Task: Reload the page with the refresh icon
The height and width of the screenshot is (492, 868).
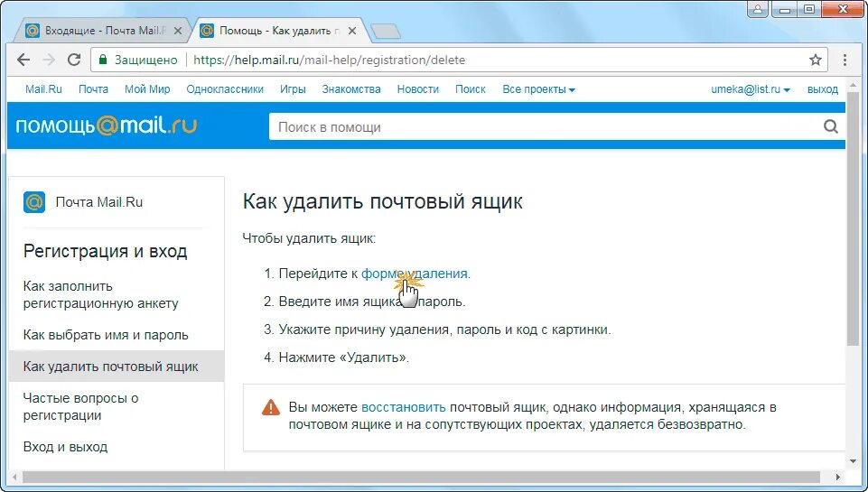Action: pos(74,60)
